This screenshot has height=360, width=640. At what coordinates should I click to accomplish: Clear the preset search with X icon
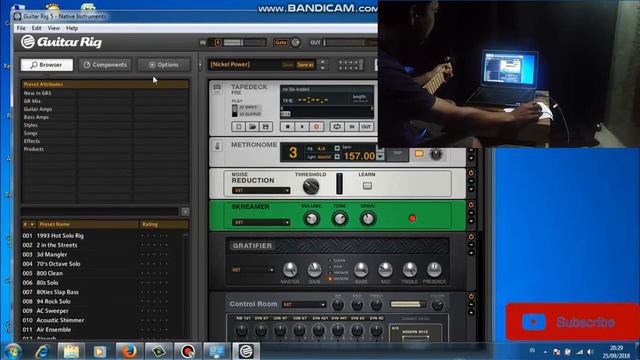pyautogui.click(x=185, y=212)
